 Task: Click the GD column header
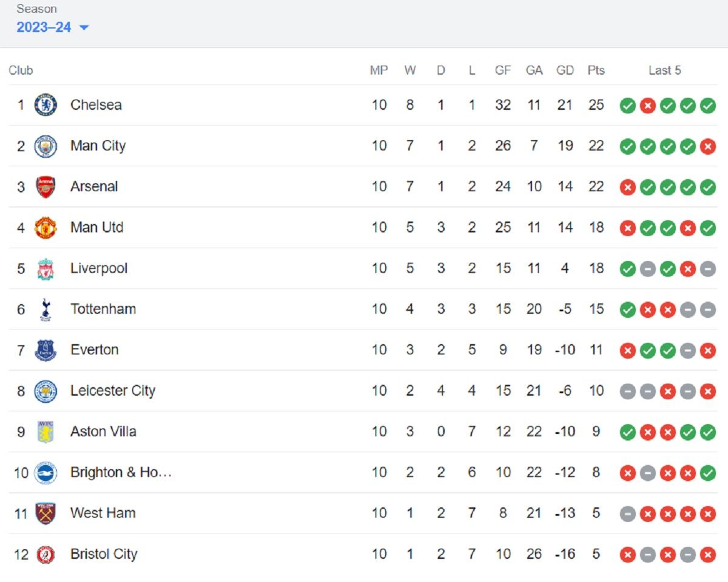(565, 70)
